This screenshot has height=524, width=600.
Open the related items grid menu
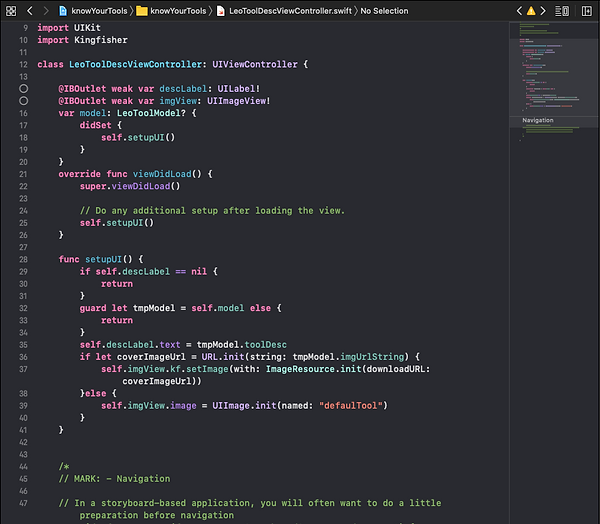click(11, 11)
